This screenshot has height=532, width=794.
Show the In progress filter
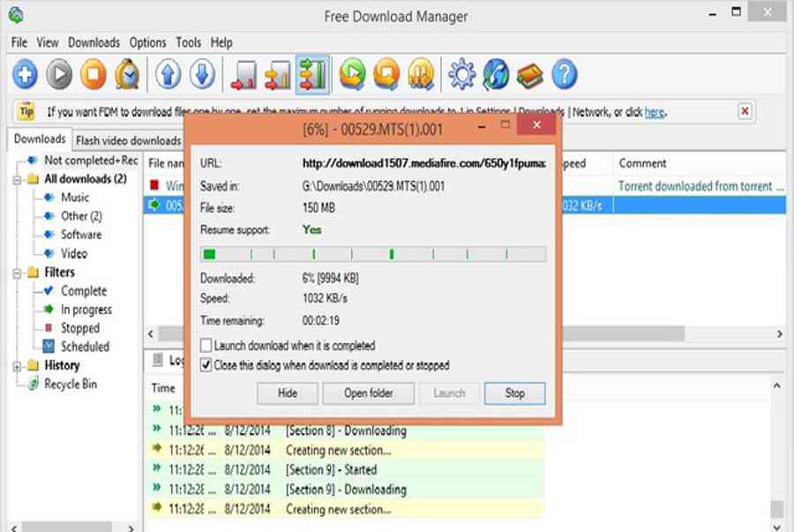click(x=86, y=310)
